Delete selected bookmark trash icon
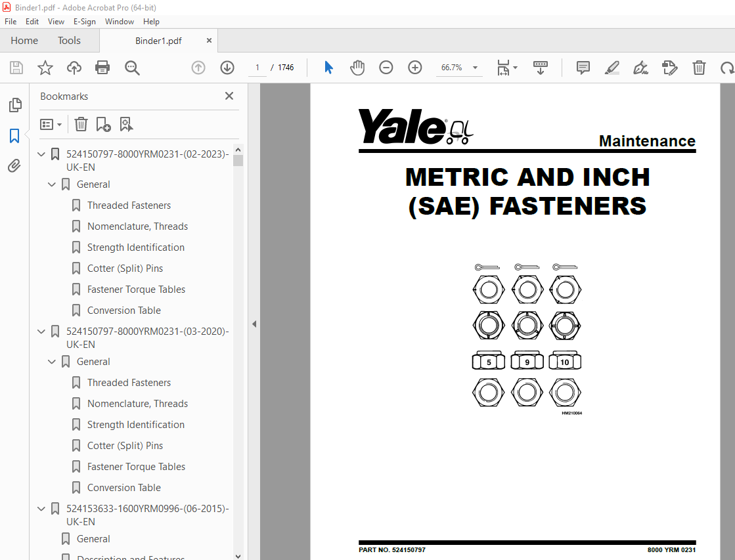The width and height of the screenshot is (735, 560). pos(81,124)
